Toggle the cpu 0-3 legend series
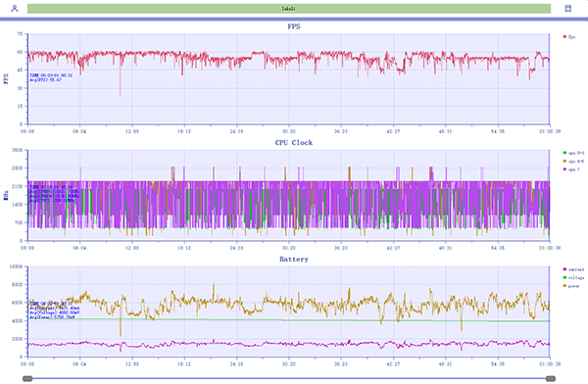The width and height of the screenshot is (588, 384). pyautogui.click(x=573, y=153)
